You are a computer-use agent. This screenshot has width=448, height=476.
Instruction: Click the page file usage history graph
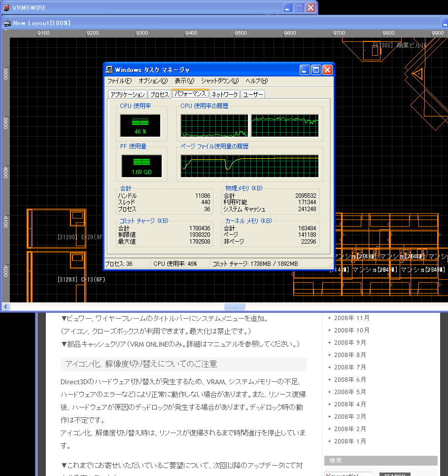[x=250, y=166]
